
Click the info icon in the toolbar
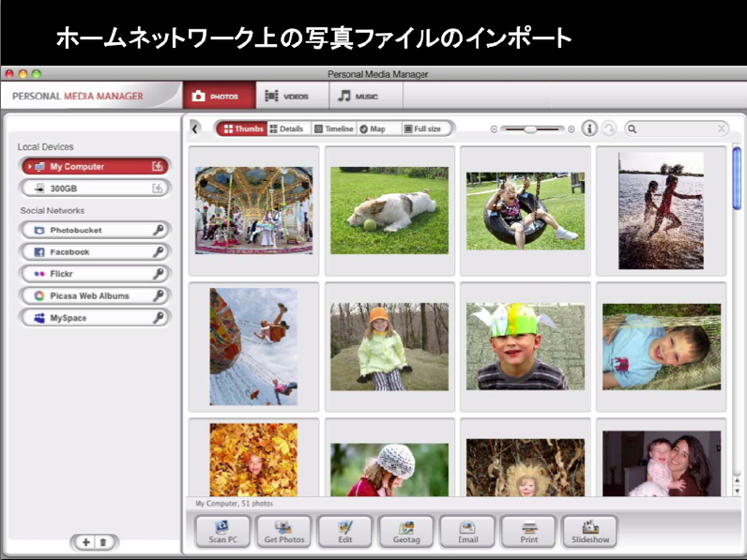[x=590, y=129]
